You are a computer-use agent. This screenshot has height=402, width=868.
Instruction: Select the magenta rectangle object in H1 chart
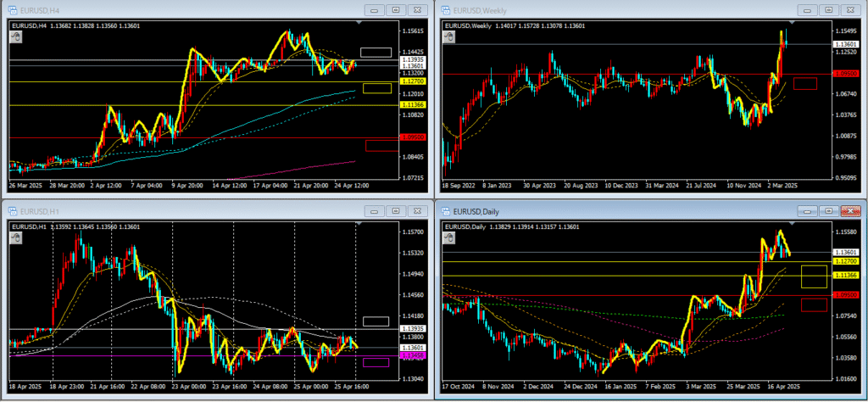click(x=376, y=363)
